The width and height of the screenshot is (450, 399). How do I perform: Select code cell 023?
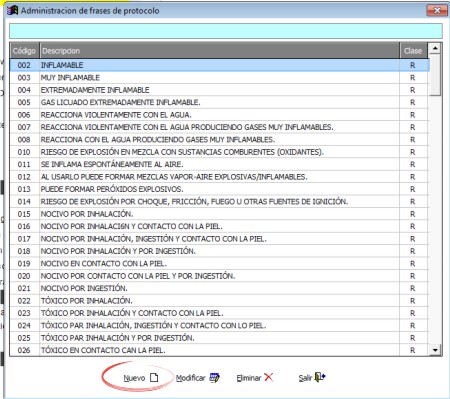point(24,313)
